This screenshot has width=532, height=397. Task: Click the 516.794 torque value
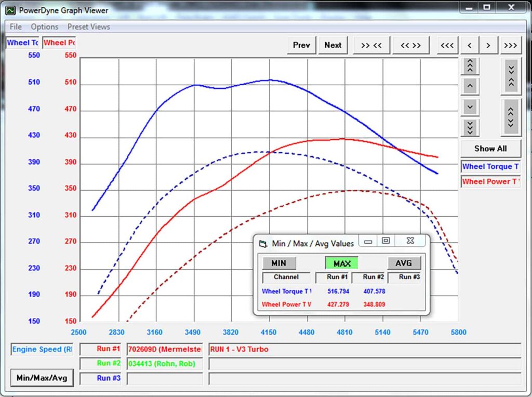[338, 291]
